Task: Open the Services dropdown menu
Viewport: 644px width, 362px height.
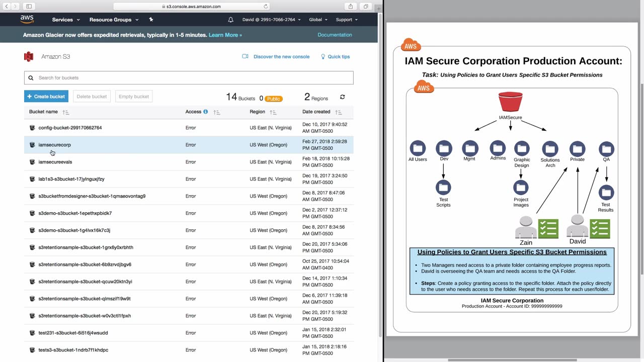Action: pos(66,20)
